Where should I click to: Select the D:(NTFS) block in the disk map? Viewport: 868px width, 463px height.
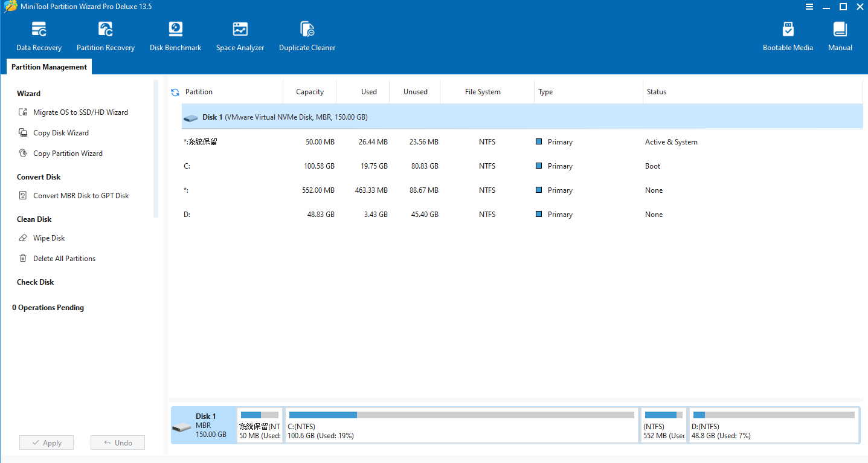(774, 425)
